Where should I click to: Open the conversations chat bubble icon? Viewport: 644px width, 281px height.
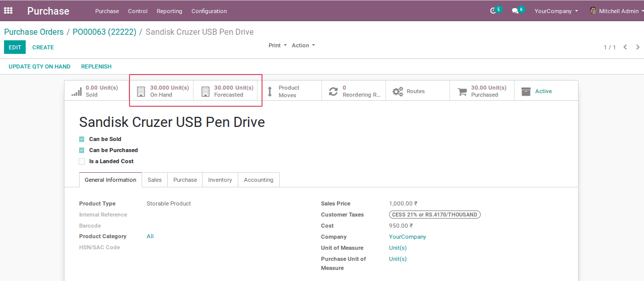click(x=515, y=11)
